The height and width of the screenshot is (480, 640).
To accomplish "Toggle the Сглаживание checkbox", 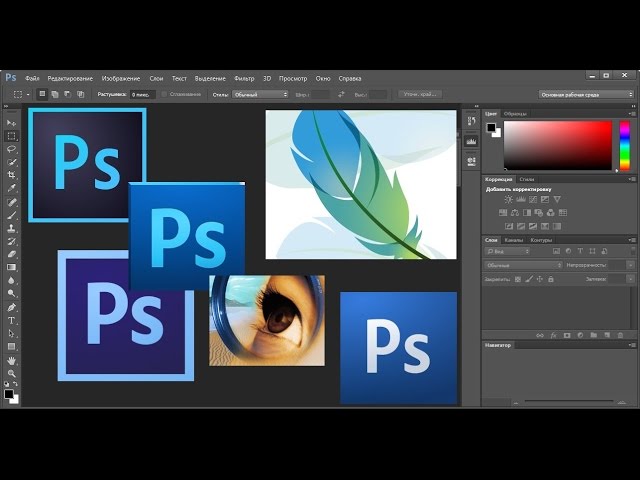I will pos(164,94).
